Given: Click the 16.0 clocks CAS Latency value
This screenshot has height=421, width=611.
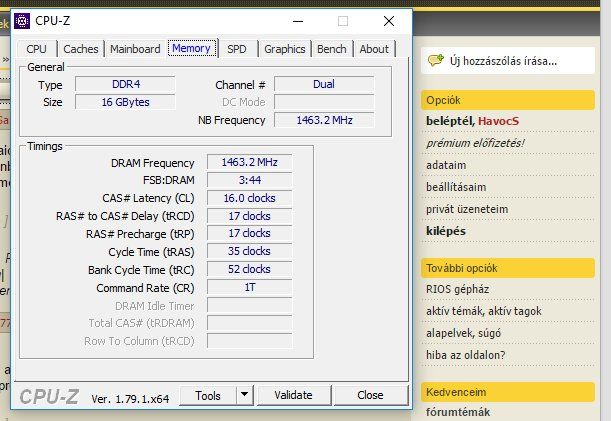Looking at the screenshot, I should (x=249, y=198).
